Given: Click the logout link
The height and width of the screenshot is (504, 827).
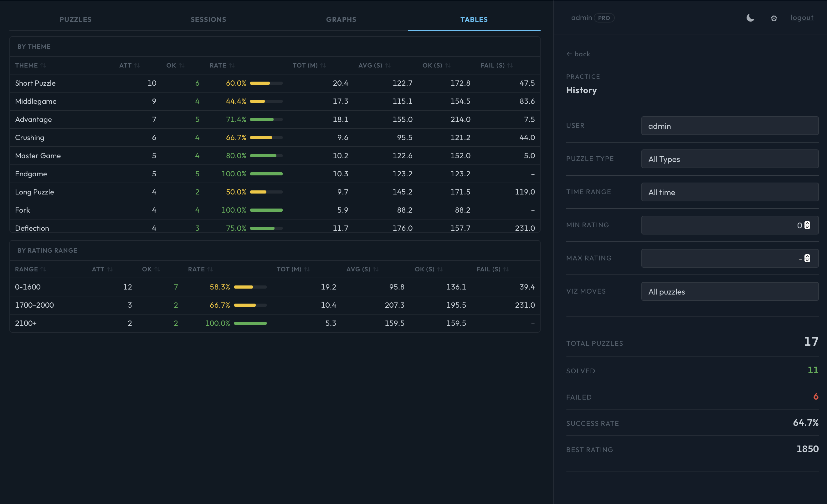Looking at the screenshot, I should point(802,18).
